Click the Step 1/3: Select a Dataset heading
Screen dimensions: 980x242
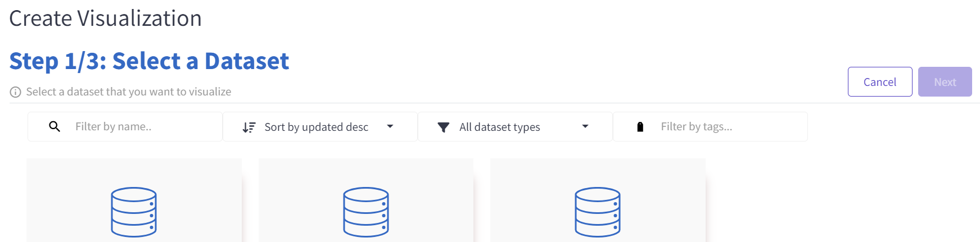149,61
